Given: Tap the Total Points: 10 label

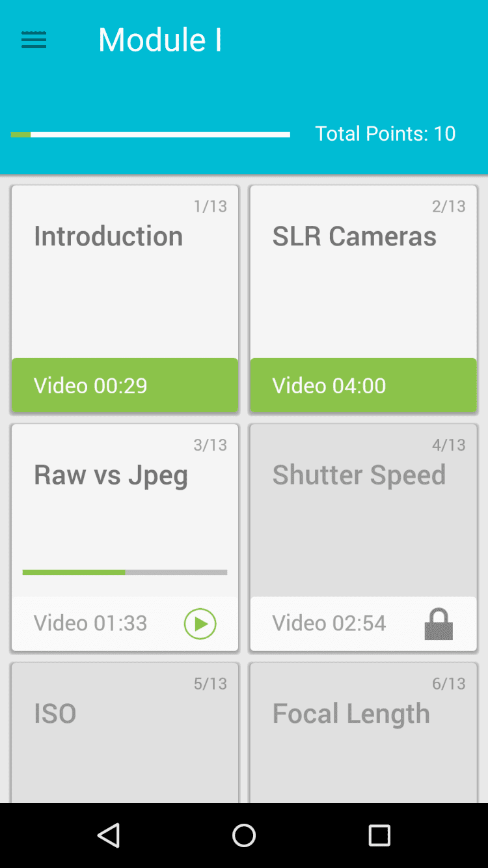Looking at the screenshot, I should click(385, 134).
